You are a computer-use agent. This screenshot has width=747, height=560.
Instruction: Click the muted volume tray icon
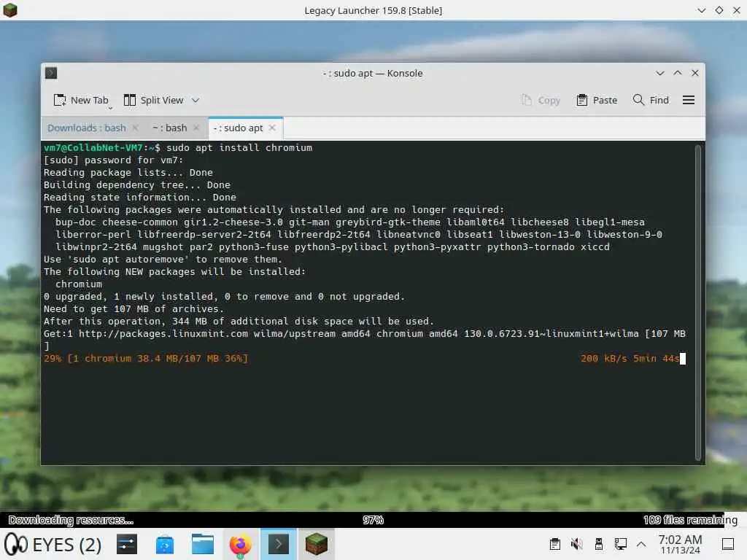(576, 544)
